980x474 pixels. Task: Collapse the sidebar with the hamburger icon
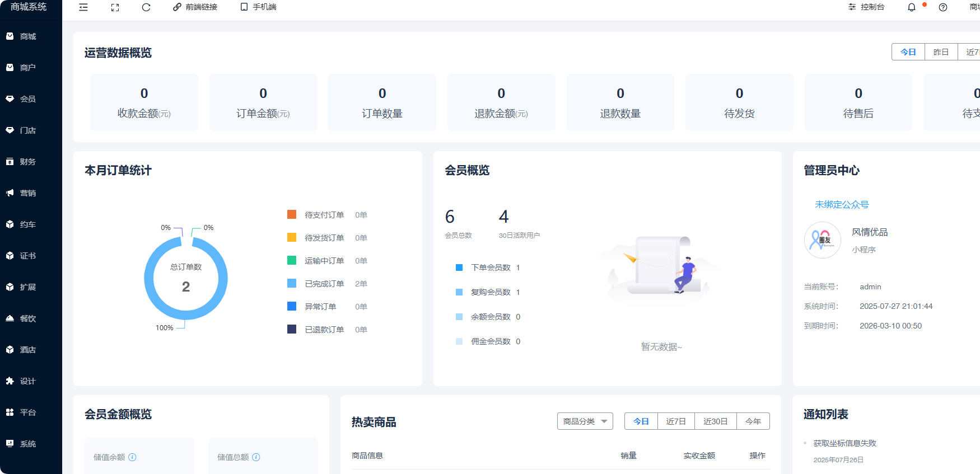coord(83,7)
